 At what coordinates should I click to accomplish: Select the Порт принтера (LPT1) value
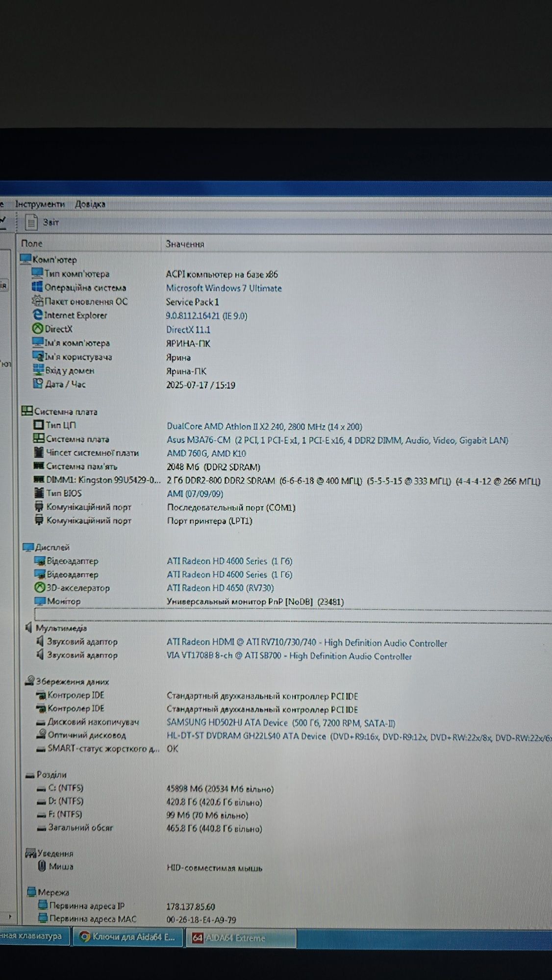[x=210, y=521]
